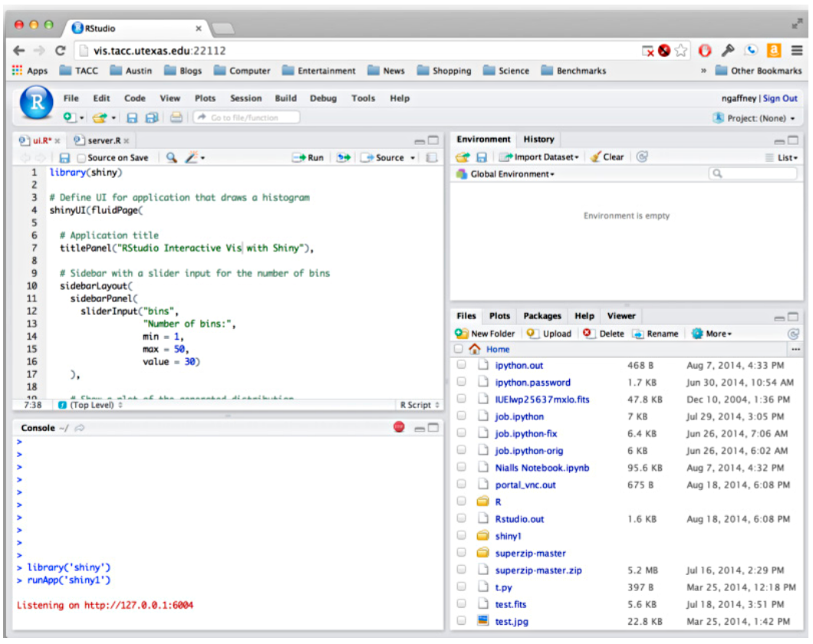The width and height of the screenshot is (813, 644).
Task: Click the save all documents icon
Action: tap(151, 117)
